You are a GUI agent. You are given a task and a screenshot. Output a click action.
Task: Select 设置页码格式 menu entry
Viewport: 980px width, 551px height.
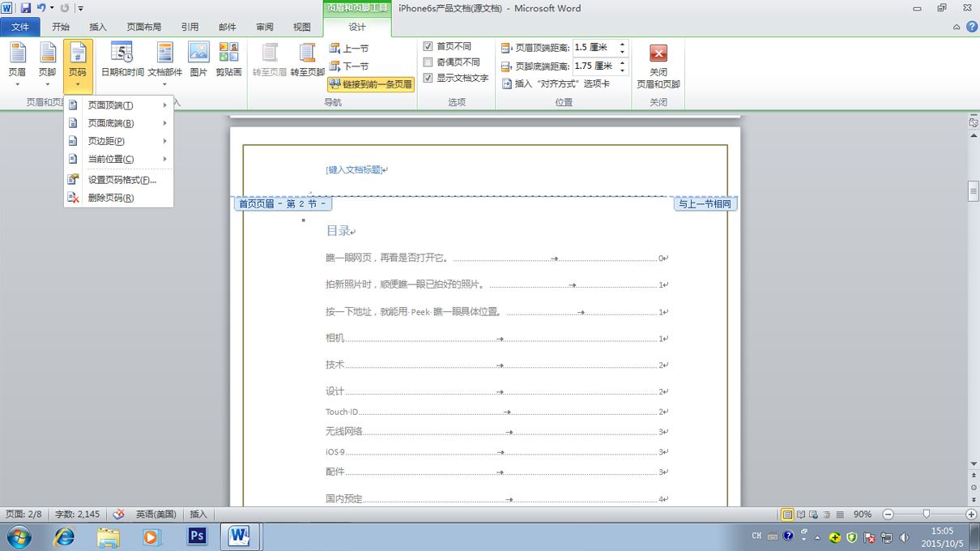click(x=119, y=180)
